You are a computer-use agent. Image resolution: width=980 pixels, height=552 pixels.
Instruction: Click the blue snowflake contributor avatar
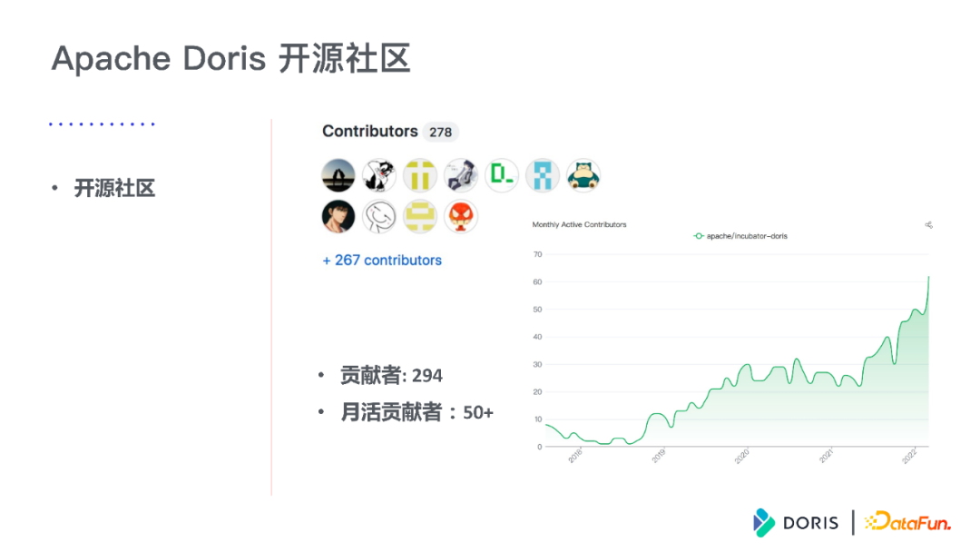tap(543, 174)
